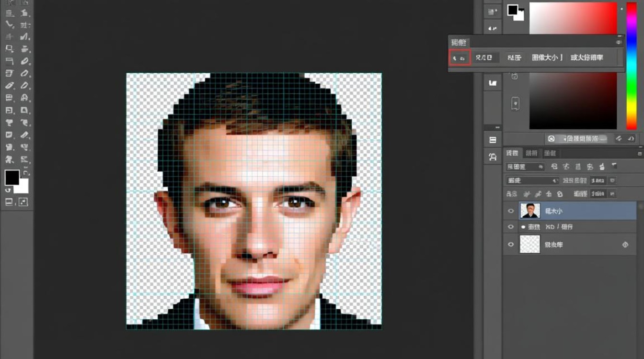The height and width of the screenshot is (359, 644).
Task: Click the first layer filter icon in Layers panel
Action: pyautogui.click(x=554, y=167)
